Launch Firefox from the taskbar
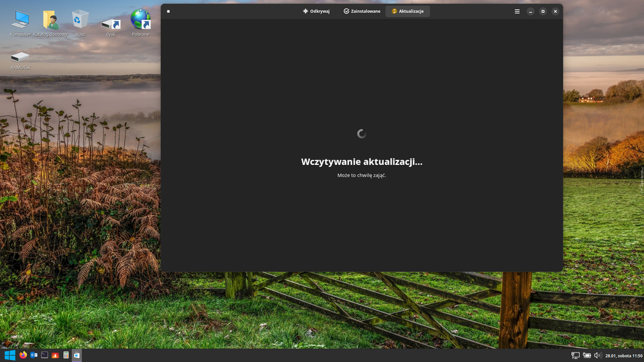Screen dimensions: 644x362 tap(23, 355)
